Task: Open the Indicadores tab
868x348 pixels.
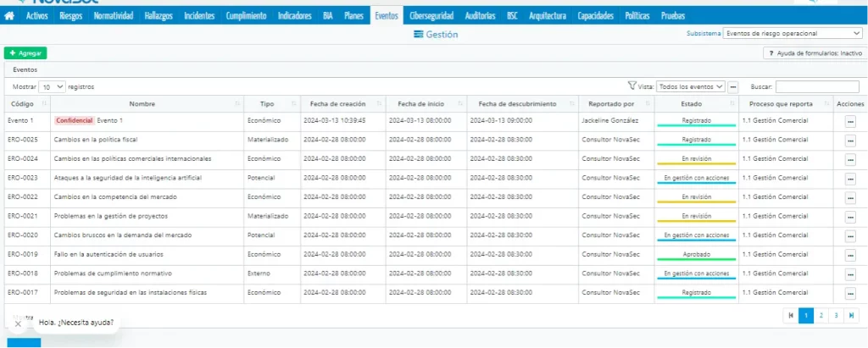Action: (294, 16)
